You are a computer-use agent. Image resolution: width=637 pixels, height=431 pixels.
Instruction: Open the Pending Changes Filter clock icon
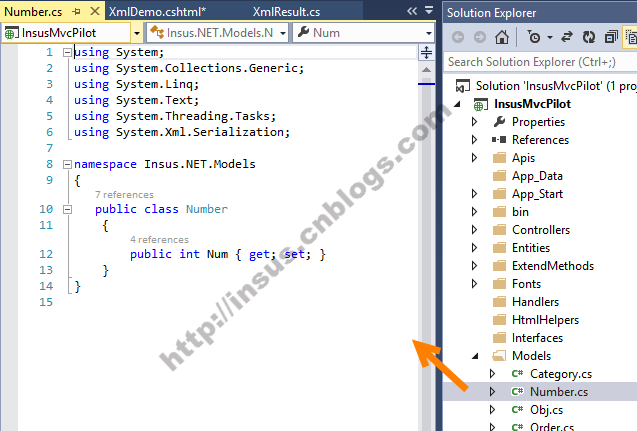click(533, 37)
